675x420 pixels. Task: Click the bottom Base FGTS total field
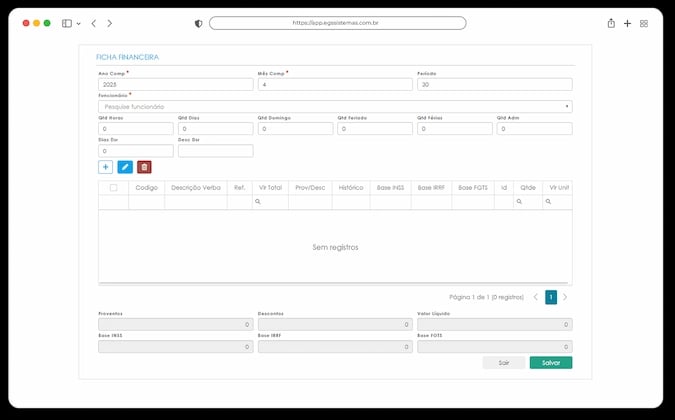tap(495, 346)
